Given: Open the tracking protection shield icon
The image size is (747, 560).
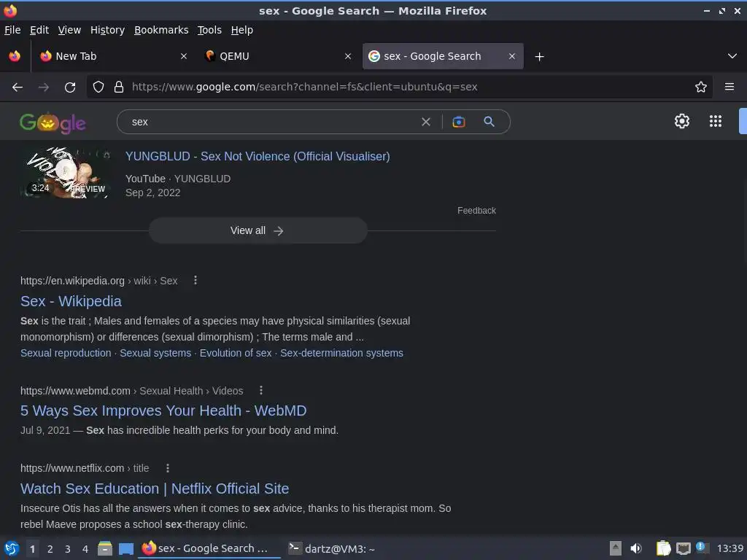Looking at the screenshot, I should pyautogui.click(x=98, y=87).
